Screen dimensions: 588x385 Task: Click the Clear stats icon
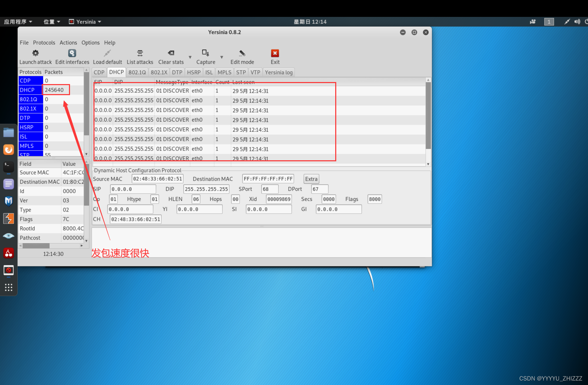click(171, 53)
